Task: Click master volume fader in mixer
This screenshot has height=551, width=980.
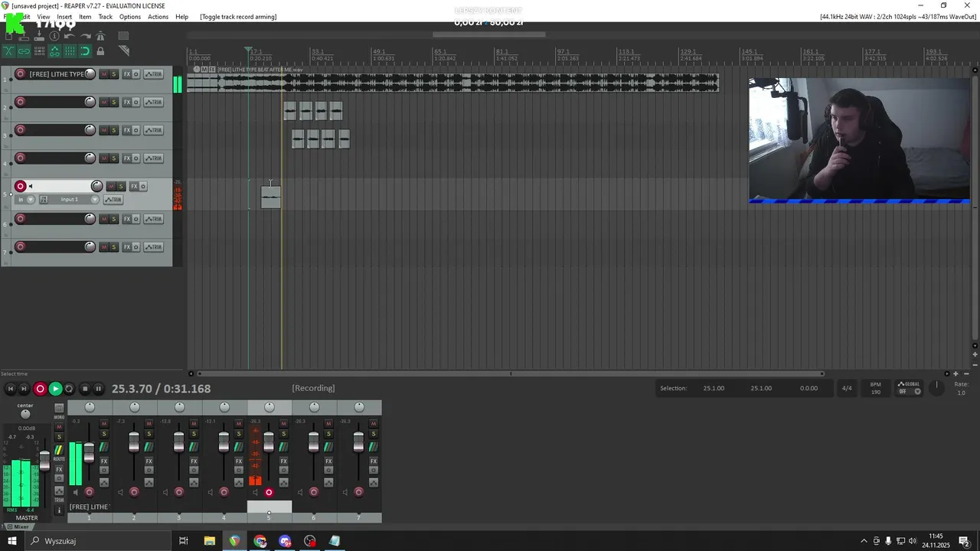Action: [x=44, y=460]
